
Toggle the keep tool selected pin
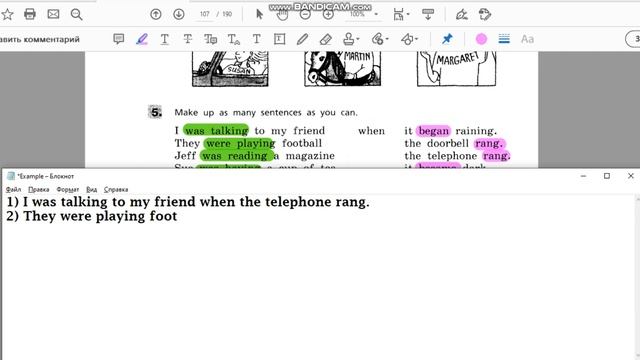pos(447,39)
